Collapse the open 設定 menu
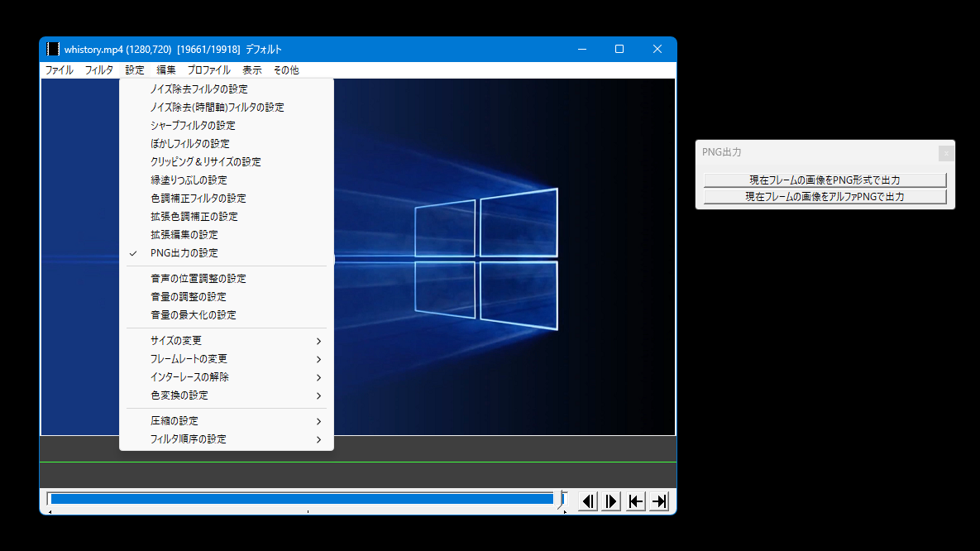This screenshot has width=980, height=551. pos(134,70)
